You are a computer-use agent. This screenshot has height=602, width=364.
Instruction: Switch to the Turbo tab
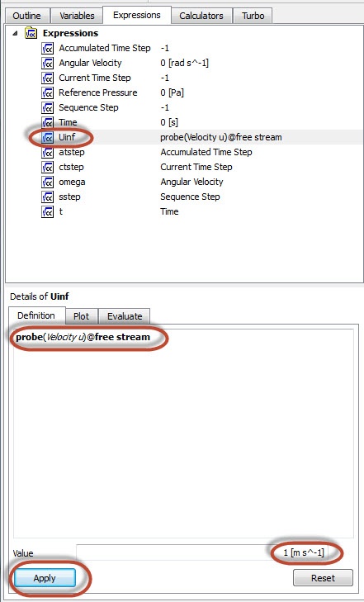[x=253, y=16]
